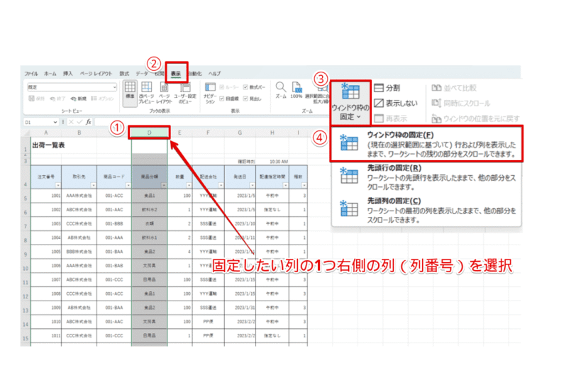
Task: Open 改ページプレビュー view
Action: (x=147, y=92)
